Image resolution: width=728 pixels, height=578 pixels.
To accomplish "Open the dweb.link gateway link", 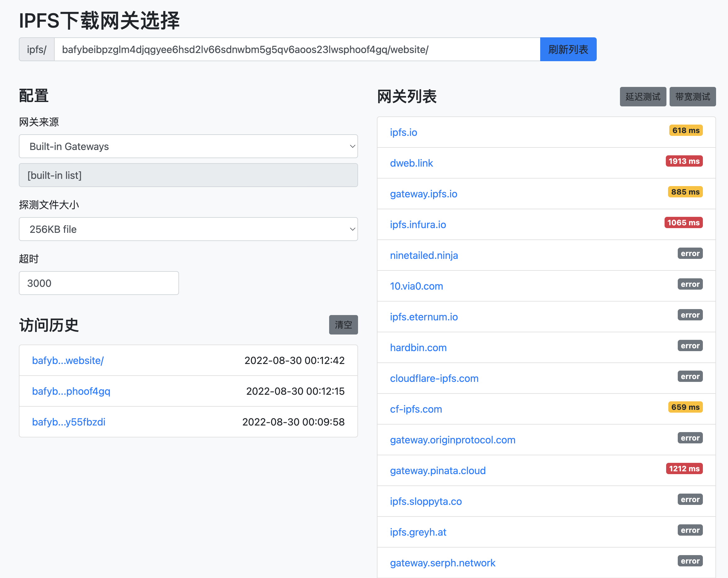I will click(x=411, y=163).
